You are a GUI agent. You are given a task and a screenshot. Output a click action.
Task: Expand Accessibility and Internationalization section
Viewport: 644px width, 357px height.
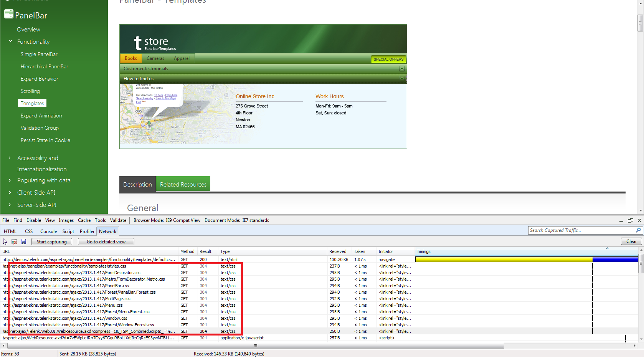click(x=10, y=158)
